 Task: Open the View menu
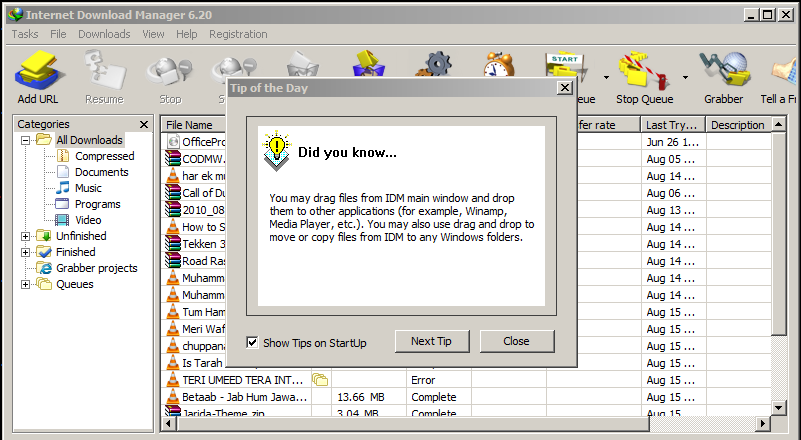click(x=153, y=34)
